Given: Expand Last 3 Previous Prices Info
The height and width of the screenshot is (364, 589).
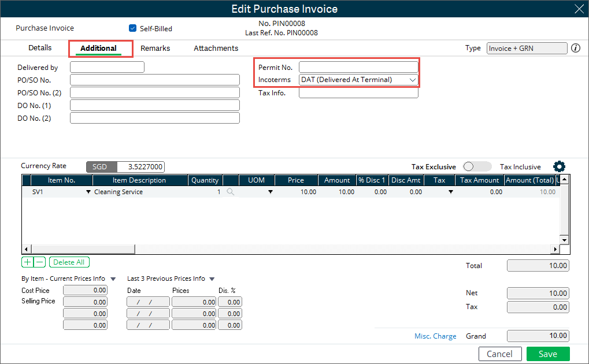Looking at the screenshot, I should [x=212, y=279].
